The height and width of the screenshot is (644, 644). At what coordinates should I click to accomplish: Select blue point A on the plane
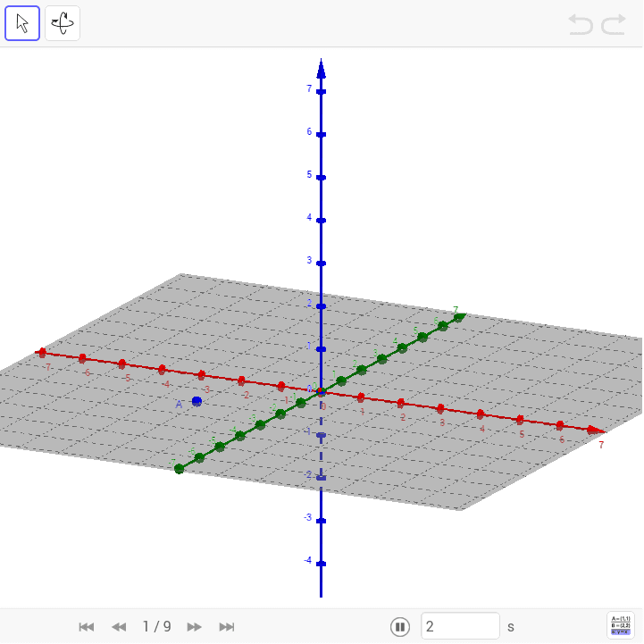click(197, 401)
